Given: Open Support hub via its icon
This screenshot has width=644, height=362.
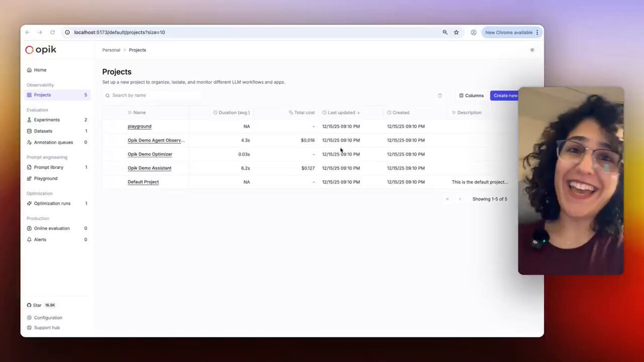Looking at the screenshot, I should click(x=29, y=328).
